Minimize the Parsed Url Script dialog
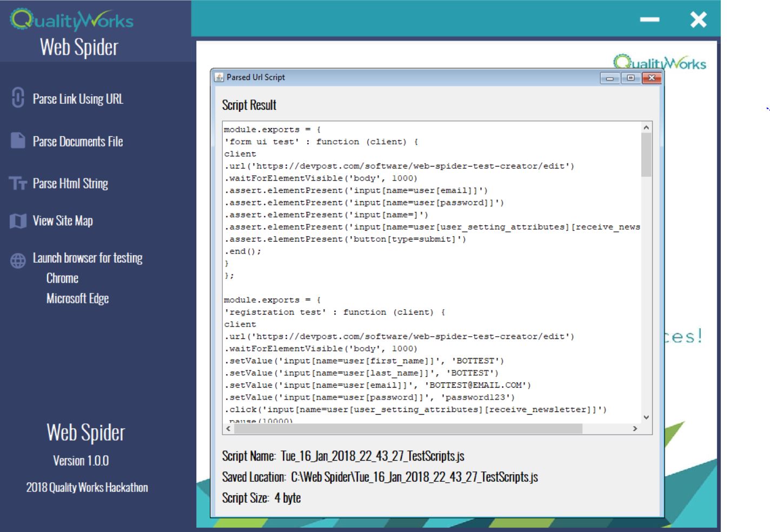Viewport: 770px width, 532px height. 610,78
